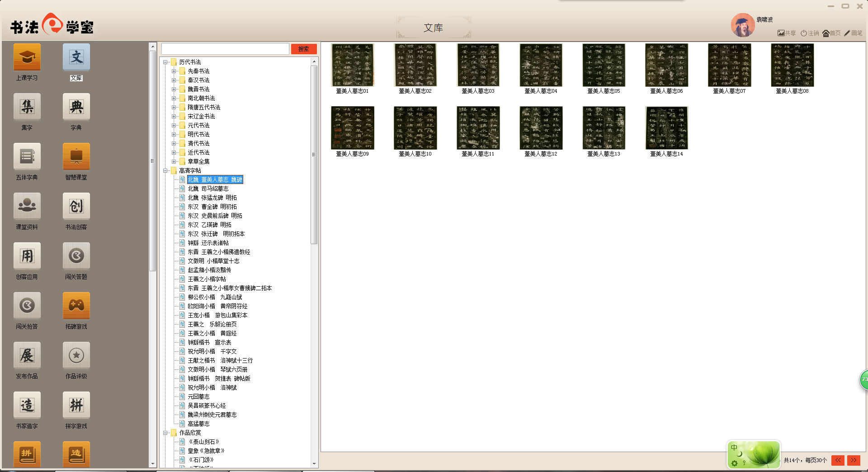
Task: Click the 注销 logout icon
Action: click(810, 33)
